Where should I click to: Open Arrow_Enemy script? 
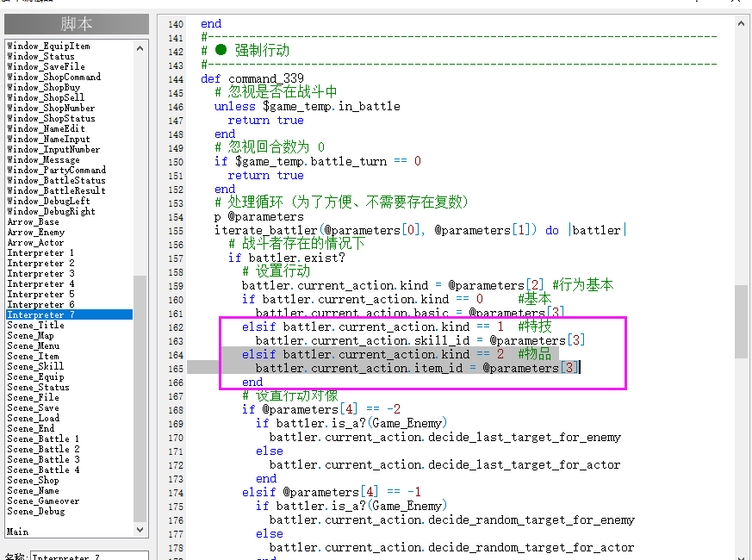35,233
